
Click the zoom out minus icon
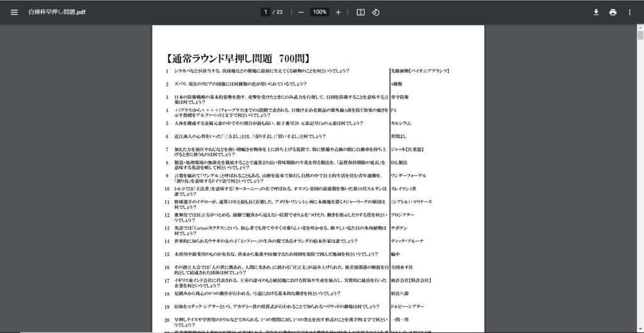tap(301, 13)
